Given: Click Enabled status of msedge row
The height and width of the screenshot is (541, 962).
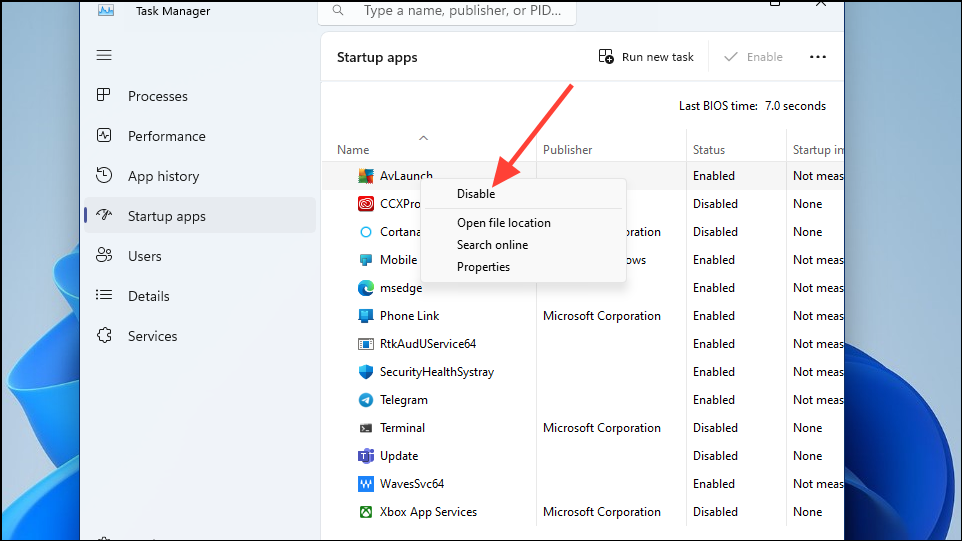Looking at the screenshot, I should pos(714,288).
